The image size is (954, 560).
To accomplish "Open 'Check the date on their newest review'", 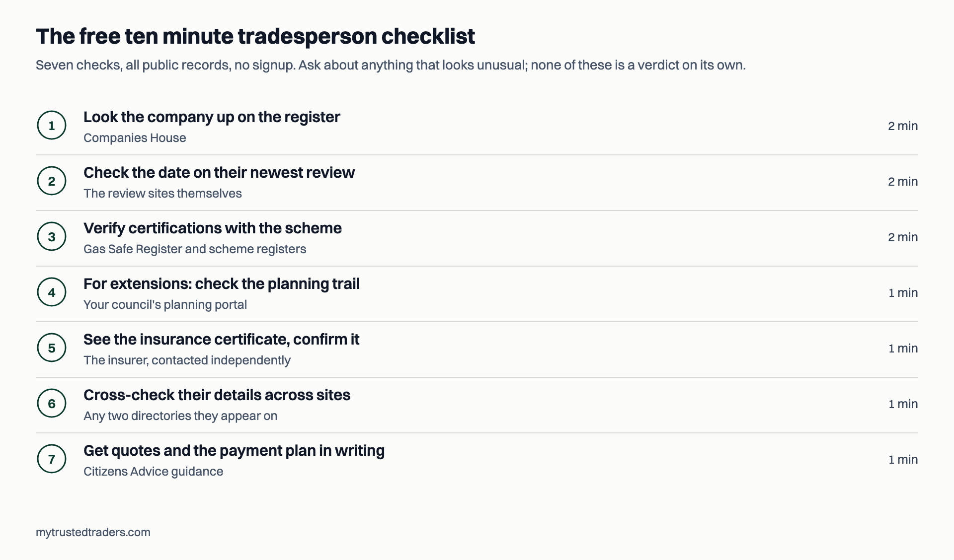I will [219, 173].
